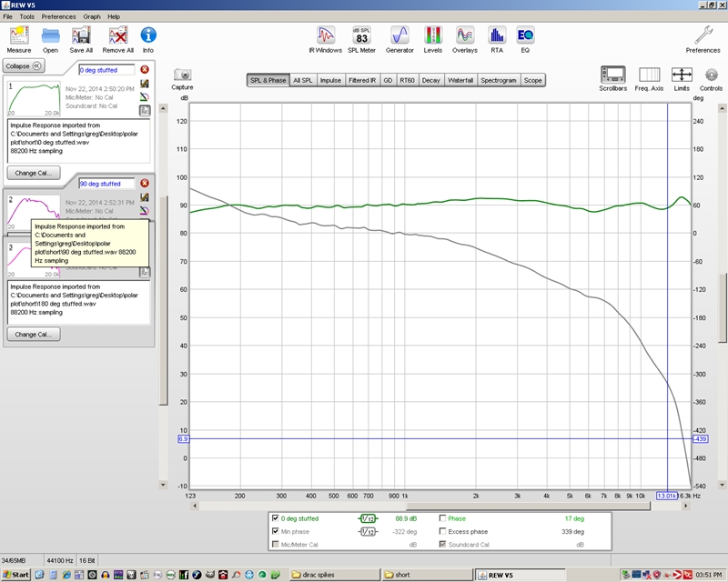Viewport: 728px width, 582px height.
Task: Toggle the notes button for measurement 1
Action: (x=145, y=111)
